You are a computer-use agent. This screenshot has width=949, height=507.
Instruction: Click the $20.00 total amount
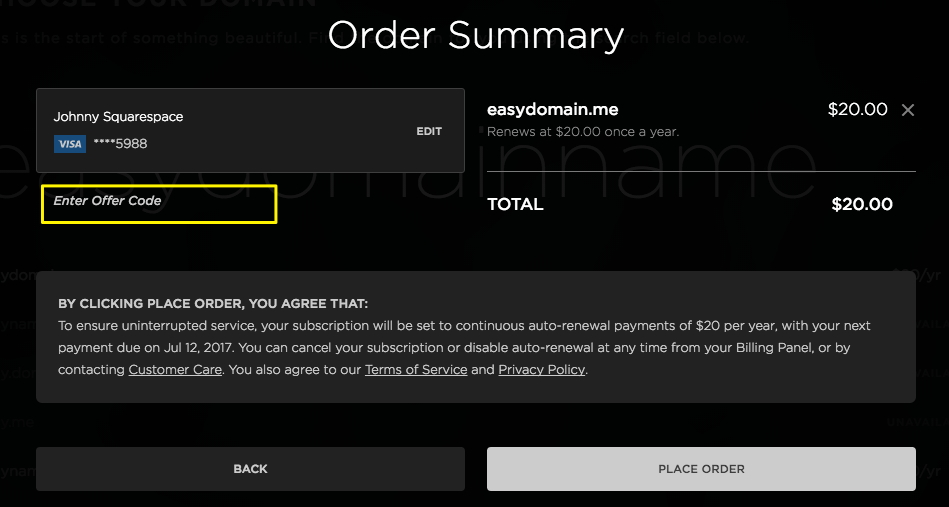click(x=862, y=205)
